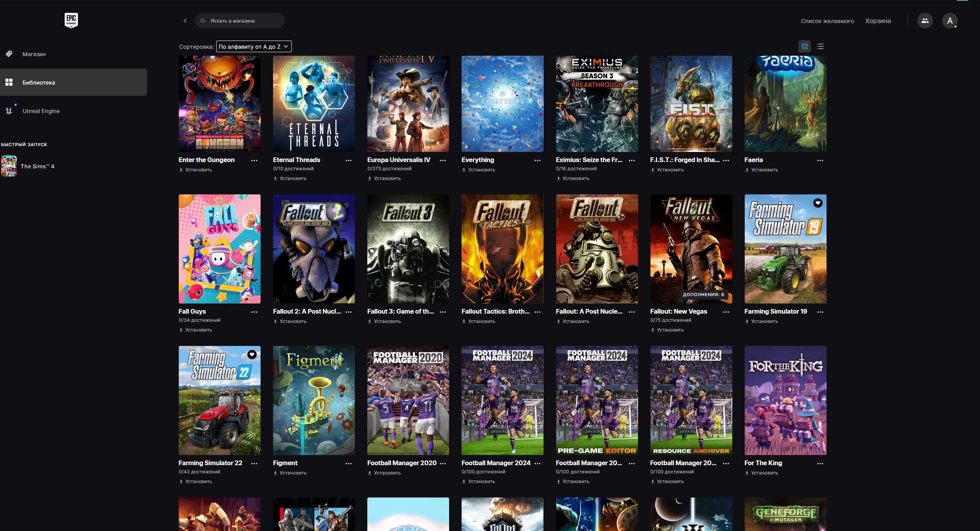The height and width of the screenshot is (531, 980).
Task: Open options menu for Eximius
Action: tap(632, 161)
